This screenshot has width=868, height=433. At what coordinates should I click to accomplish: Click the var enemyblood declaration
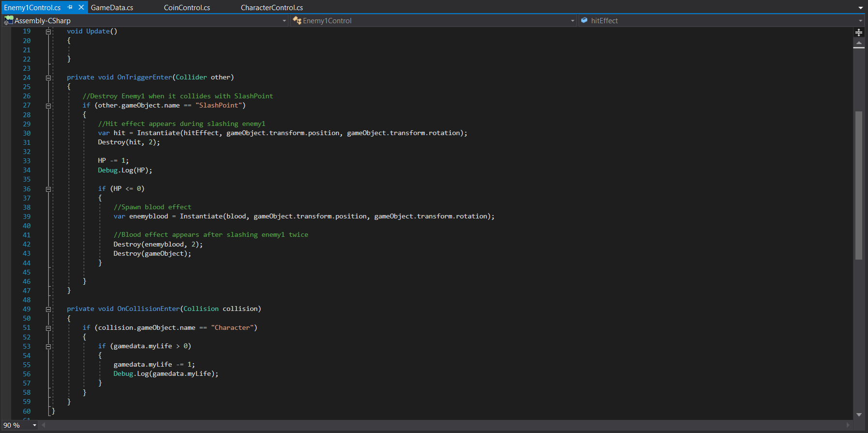pyautogui.click(x=304, y=216)
